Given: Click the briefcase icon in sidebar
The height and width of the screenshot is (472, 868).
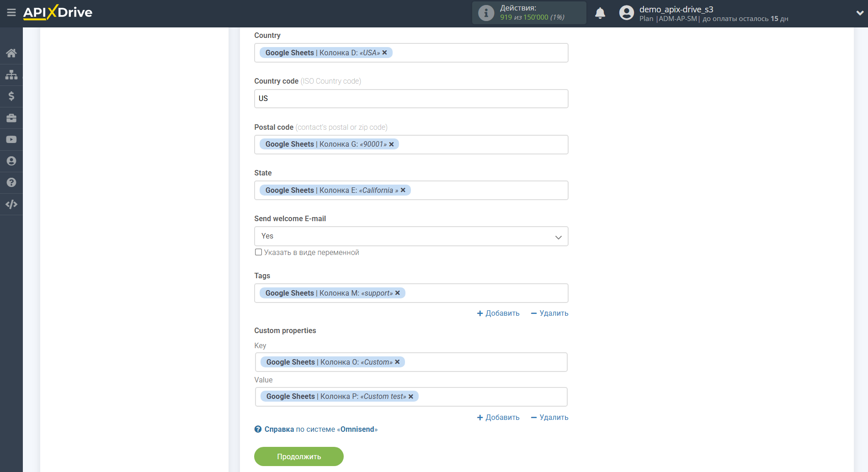Looking at the screenshot, I should [11, 118].
